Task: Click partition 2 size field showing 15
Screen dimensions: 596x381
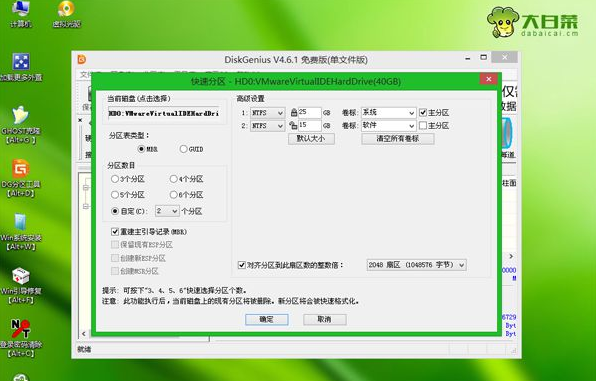Action: coord(309,125)
